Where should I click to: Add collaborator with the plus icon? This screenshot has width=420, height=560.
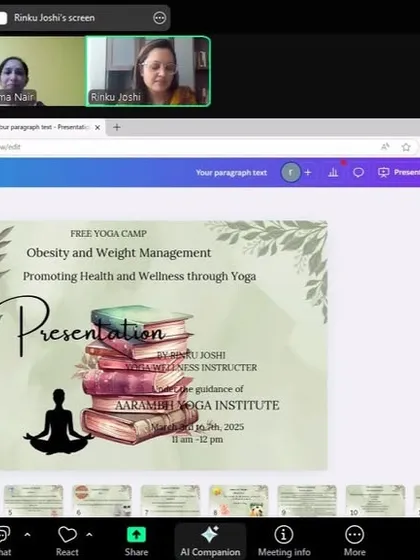pyautogui.click(x=308, y=173)
